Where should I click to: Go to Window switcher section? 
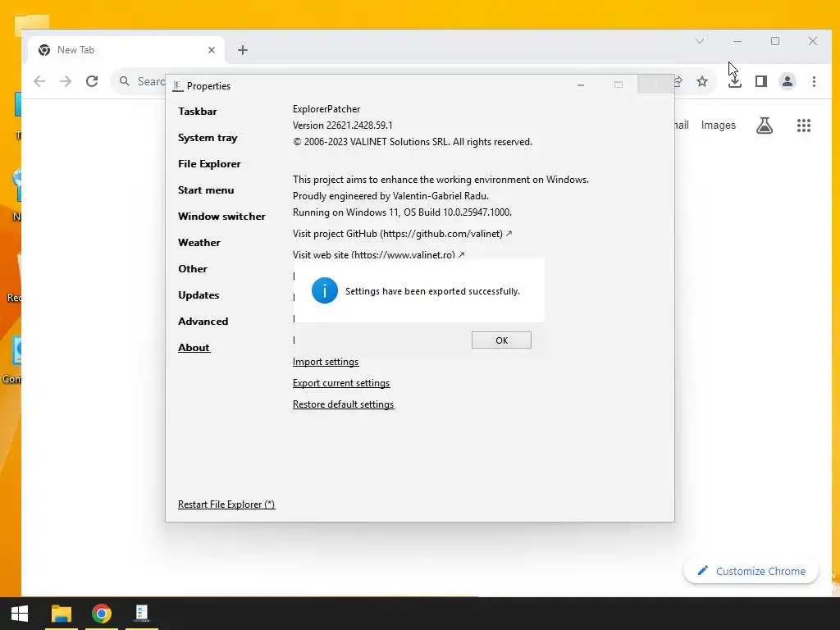coord(221,217)
